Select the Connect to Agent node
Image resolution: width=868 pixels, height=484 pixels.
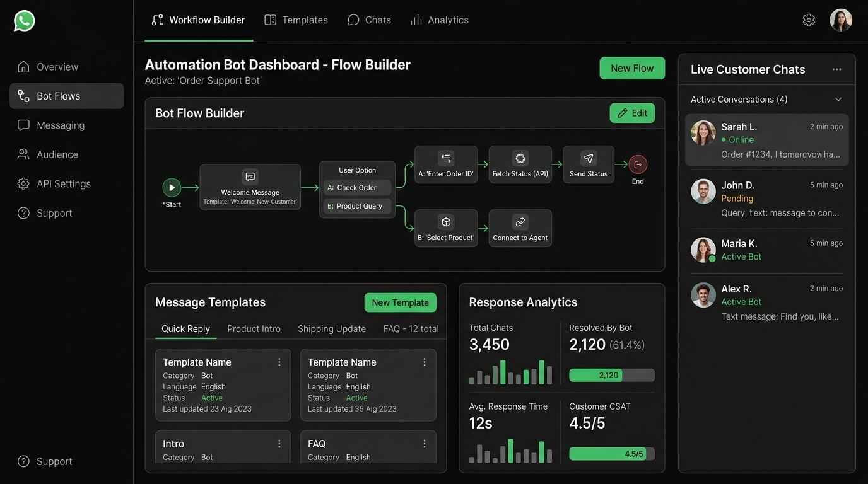pyautogui.click(x=520, y=228)
